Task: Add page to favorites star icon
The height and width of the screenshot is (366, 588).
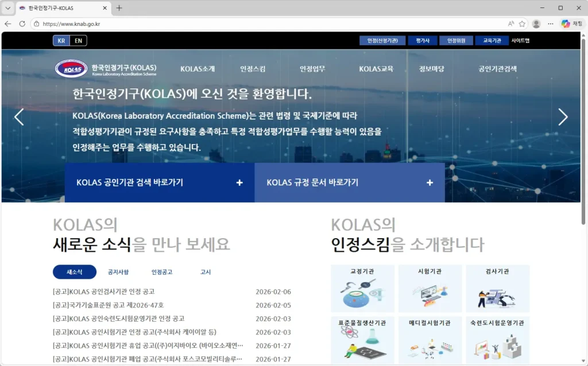Action: pyautogui.click(x=522, y=24)
